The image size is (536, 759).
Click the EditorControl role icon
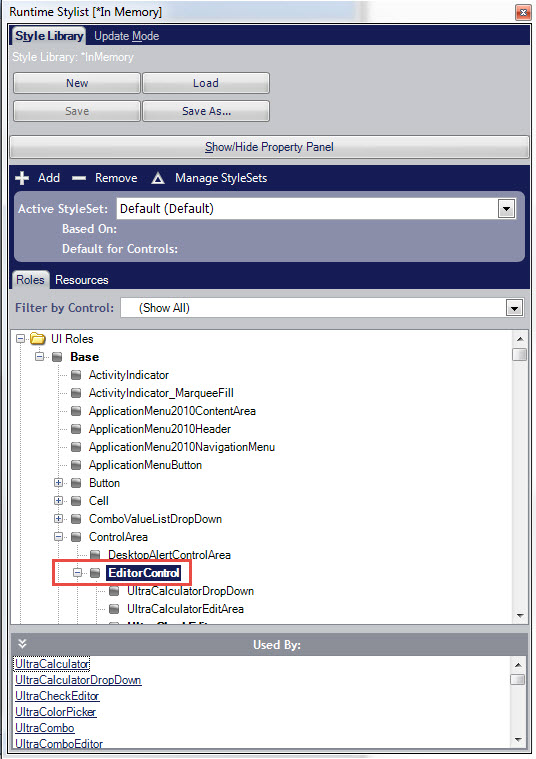click(x=95, y=573)
